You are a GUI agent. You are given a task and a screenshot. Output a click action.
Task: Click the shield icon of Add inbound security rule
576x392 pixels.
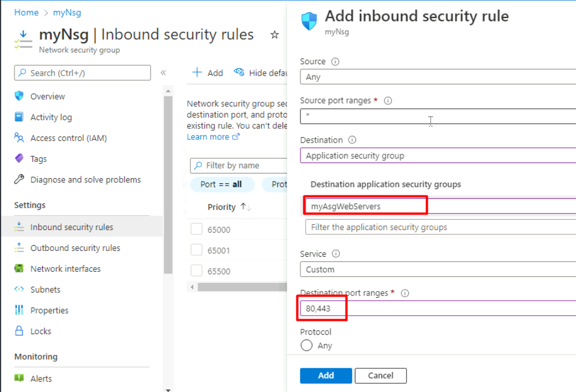point(309,21)
